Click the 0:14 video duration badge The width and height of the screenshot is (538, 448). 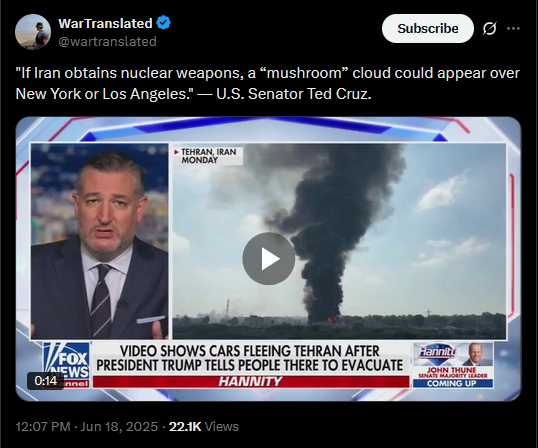pos(46,380)
